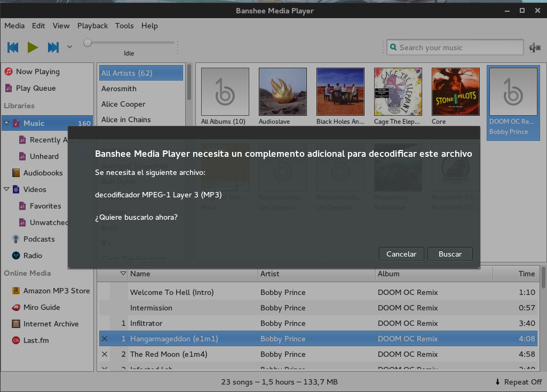Click the Previous track button

13,47
